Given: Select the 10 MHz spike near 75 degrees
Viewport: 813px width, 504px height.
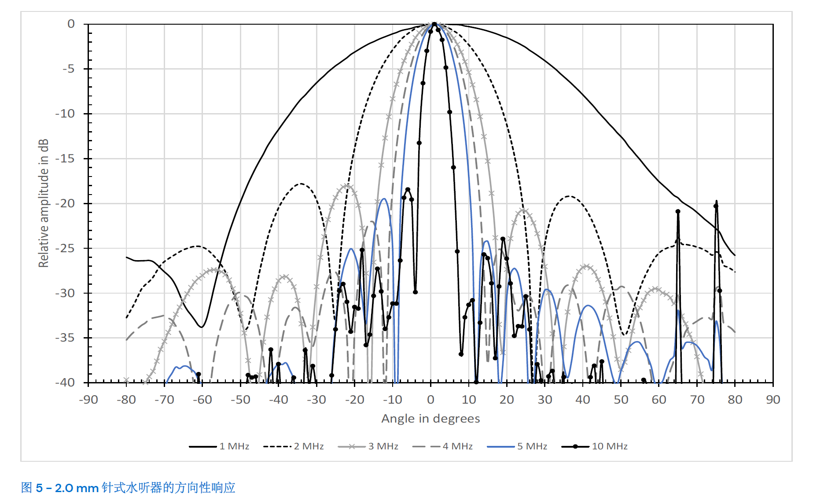Looking at the screenshot, I should [x=716, y=202].
